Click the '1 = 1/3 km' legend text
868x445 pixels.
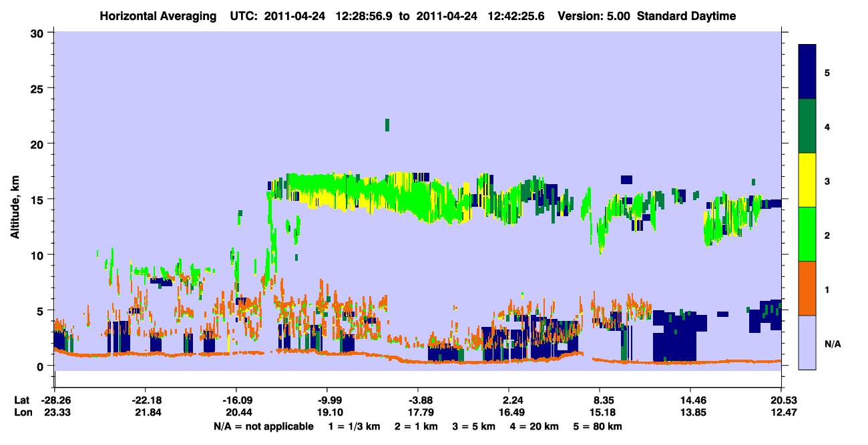click(355, 426)
